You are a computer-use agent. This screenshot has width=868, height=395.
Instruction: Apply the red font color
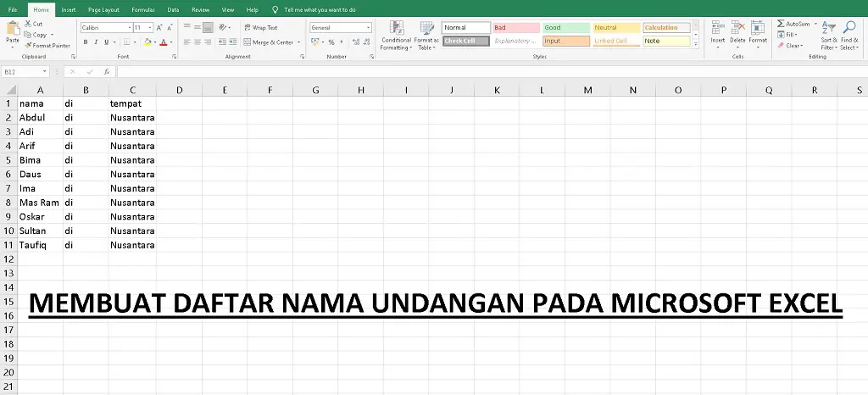[x=164, y=42]
